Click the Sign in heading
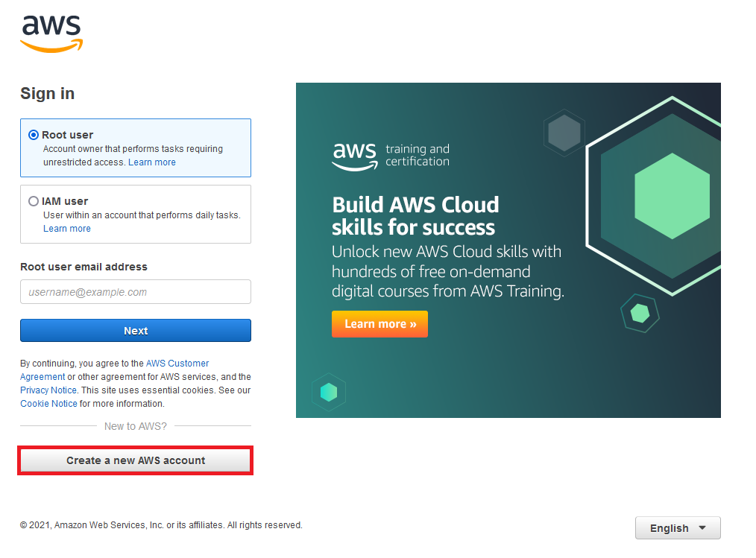The height and width of the screenshot is (558, 756). [47, 93]
